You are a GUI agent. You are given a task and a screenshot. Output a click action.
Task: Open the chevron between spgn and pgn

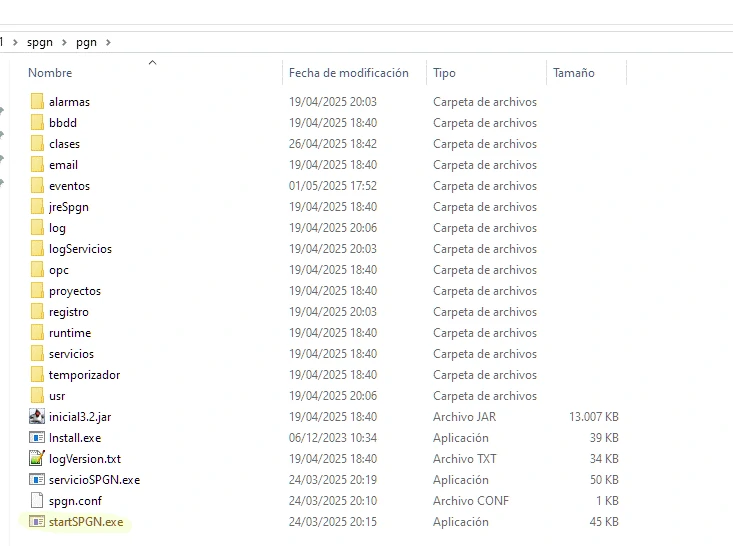(65, 43)
